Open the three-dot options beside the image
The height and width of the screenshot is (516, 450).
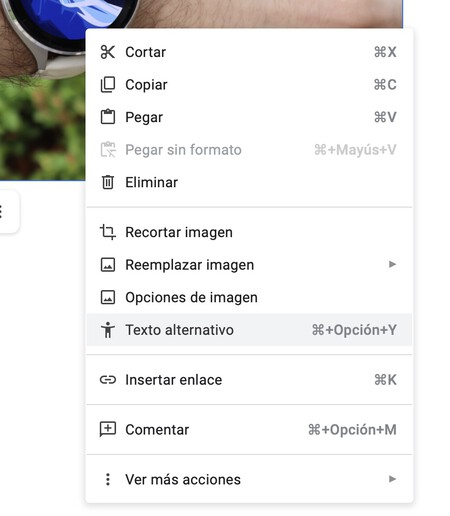[x=1, y=212]
